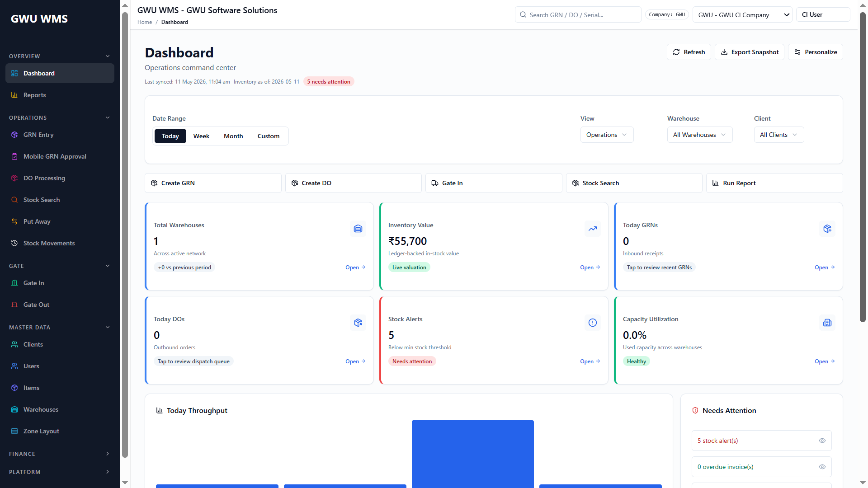Viewport: 868px width, 488px height.
Task: Click the Create DO quick action
Action: pos(353,183)
